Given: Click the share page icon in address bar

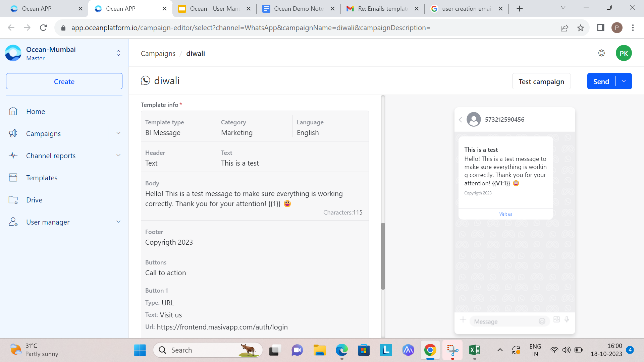Looking at the screenshot, I should (x=565, y=28).
